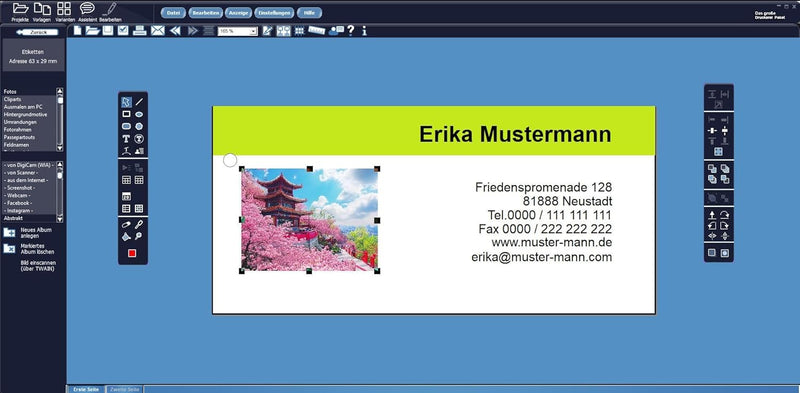This screenshot has width=800, height=393.
Task: Switch to the Zweite Seite tab
Action: (x=124, y=389)
